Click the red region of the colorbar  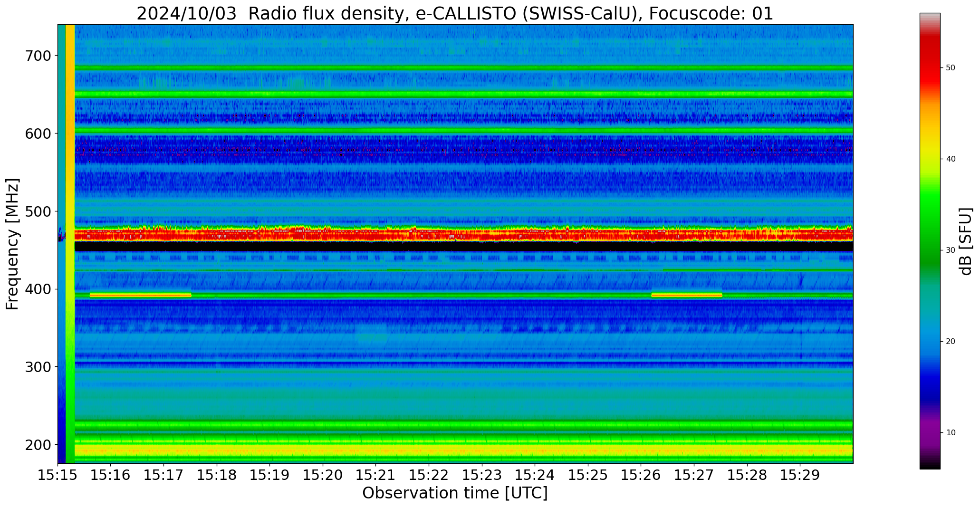(x=930, y=62)
